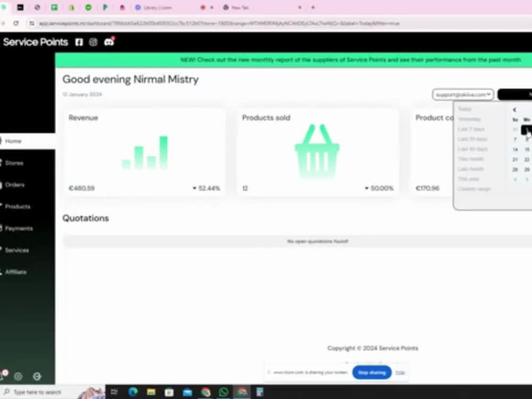The image size is (532, 399).
Task: Open the Facebook icon beside Service Points
Action: 79,42
